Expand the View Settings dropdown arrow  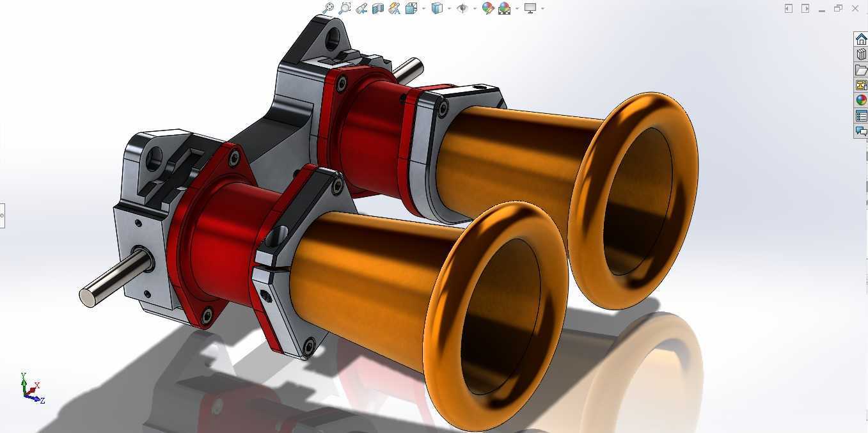[x=542, y=9]
